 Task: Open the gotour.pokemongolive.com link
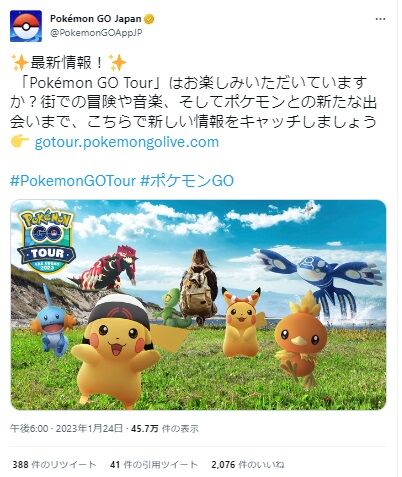coord(127,142)
